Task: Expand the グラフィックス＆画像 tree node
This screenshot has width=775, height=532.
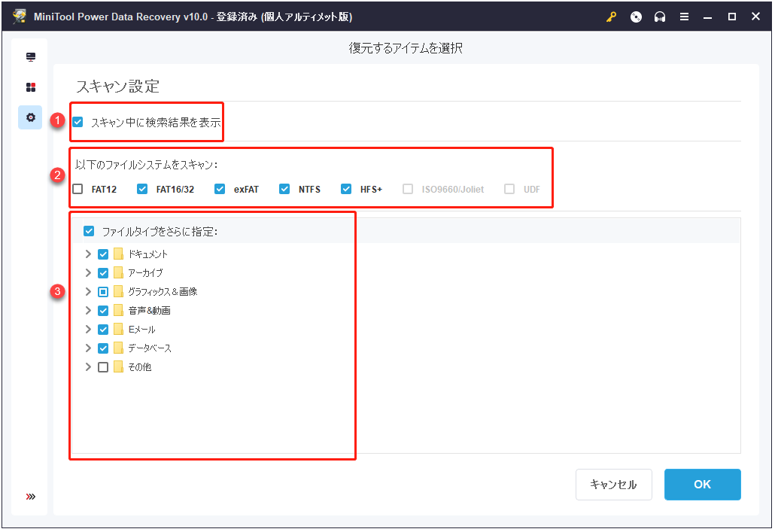Action: coord(88,292)
